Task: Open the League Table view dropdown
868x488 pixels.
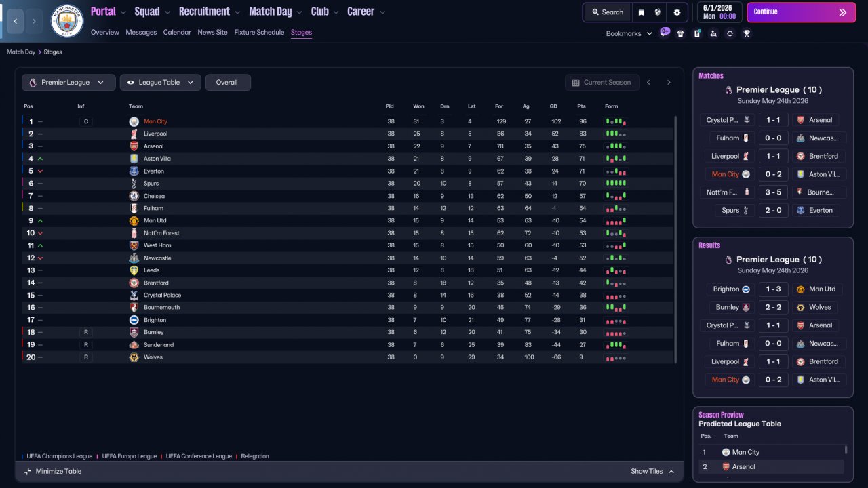Action: (161, 83)
